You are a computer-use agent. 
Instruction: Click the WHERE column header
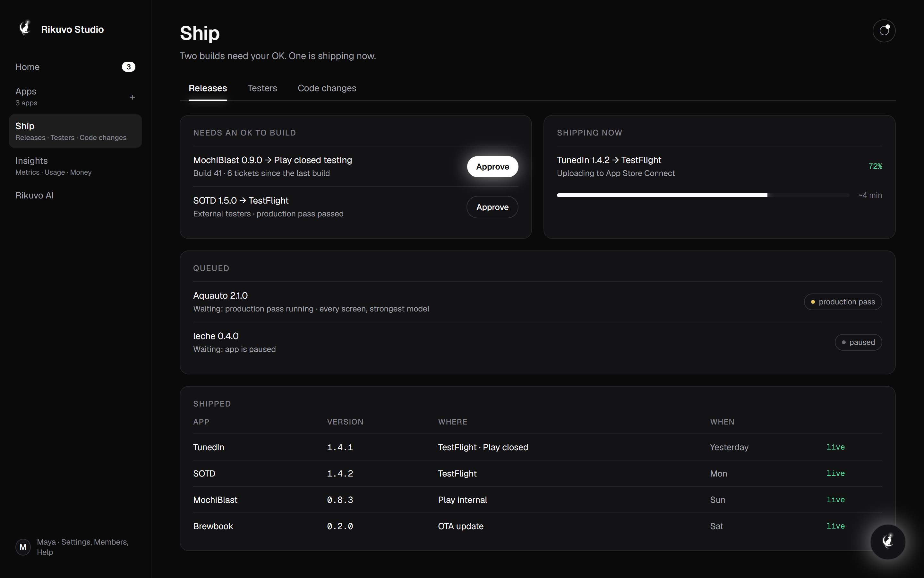(452, 422)
